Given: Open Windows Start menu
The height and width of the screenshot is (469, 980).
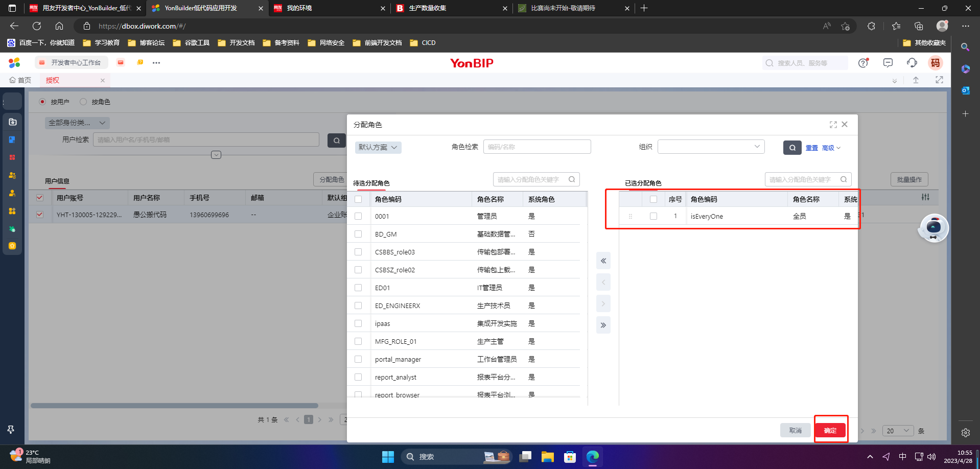Looking at the screenshot, I should coord(388,457).
